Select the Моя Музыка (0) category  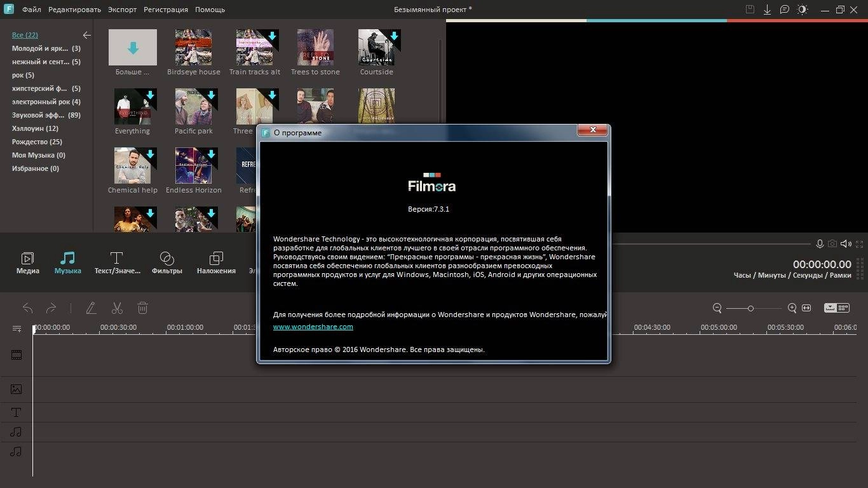[x=39, y=155]
